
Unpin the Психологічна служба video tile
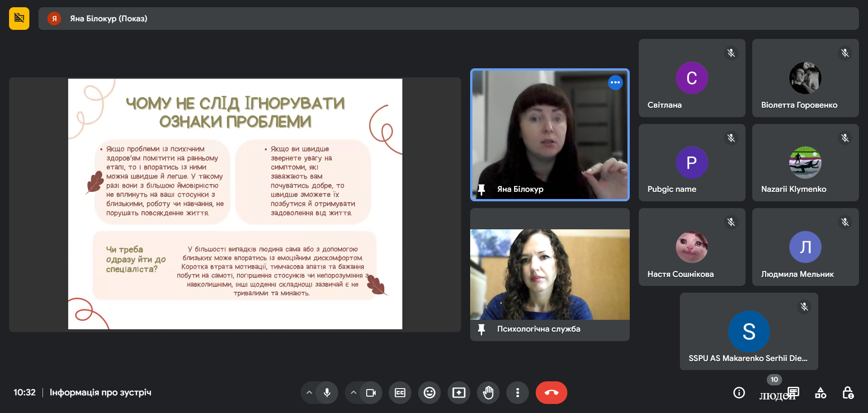[481, 329]
